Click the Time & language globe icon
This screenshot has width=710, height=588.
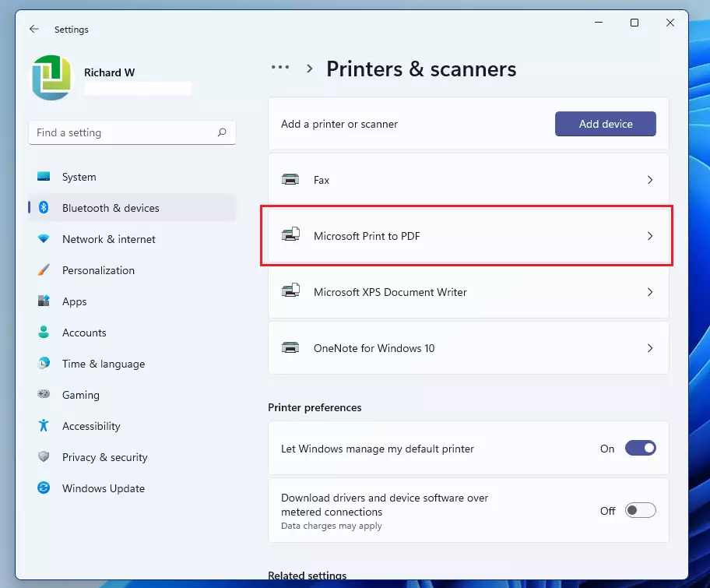tap(44, 363)
